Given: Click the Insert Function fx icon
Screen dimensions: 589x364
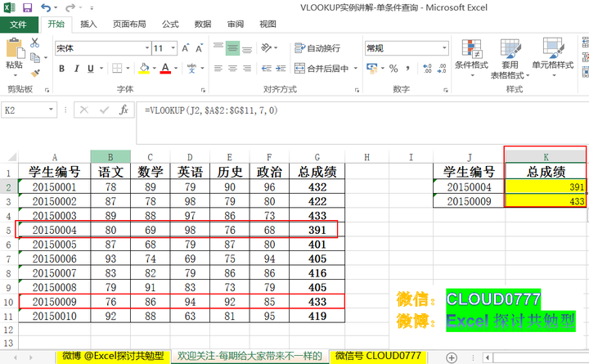Looking at the screenshot, I should click(124, 110).
